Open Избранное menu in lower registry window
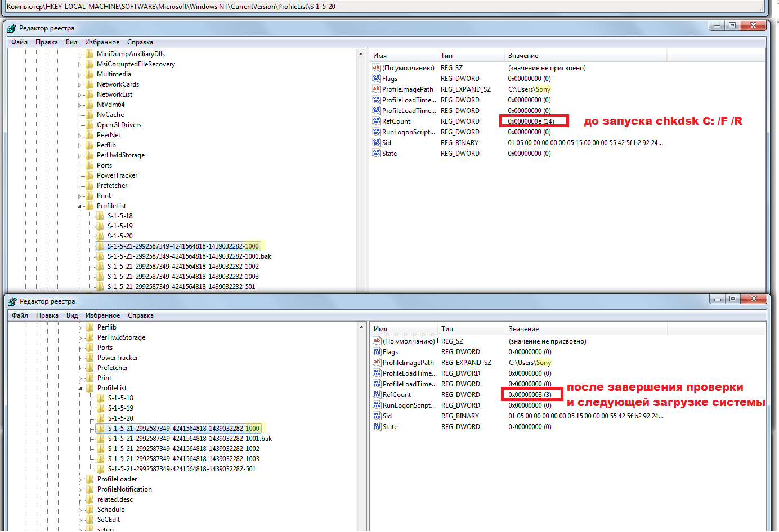Image resolution: width=779 pixels, height=532 pixels. click(102, 315)
